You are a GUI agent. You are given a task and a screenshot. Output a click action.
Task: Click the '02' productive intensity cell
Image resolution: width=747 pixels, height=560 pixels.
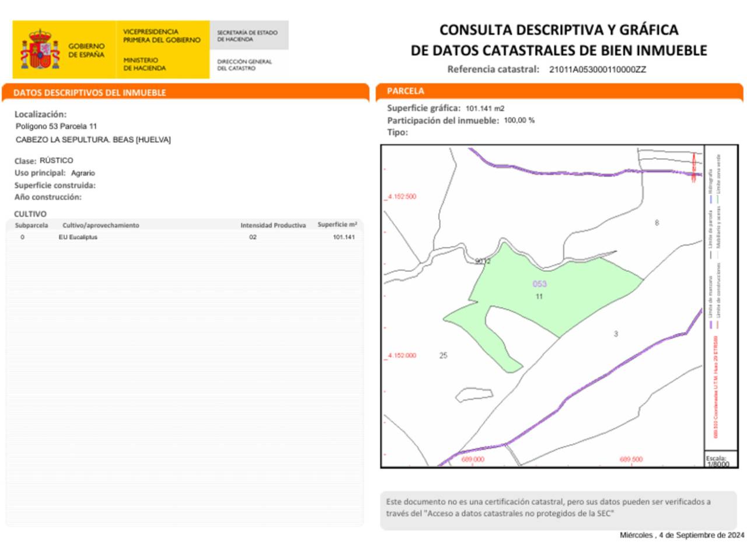[253, 237]
